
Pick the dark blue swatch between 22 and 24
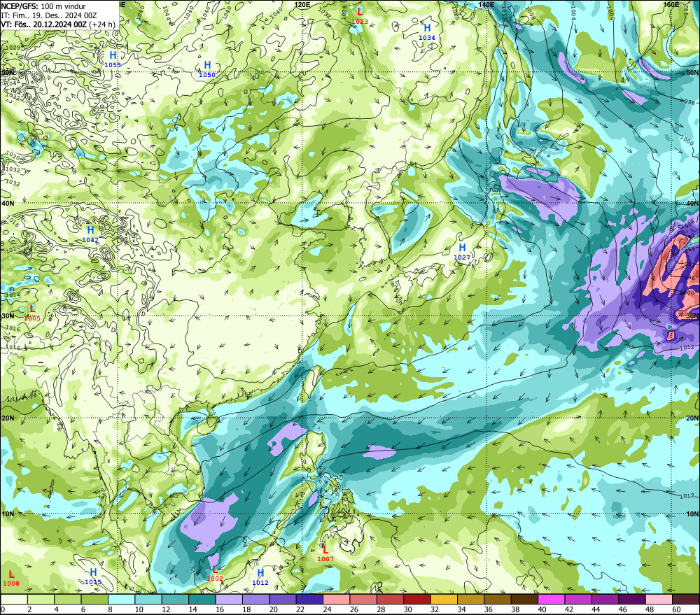pyautogui.click(x=309, y=599)
